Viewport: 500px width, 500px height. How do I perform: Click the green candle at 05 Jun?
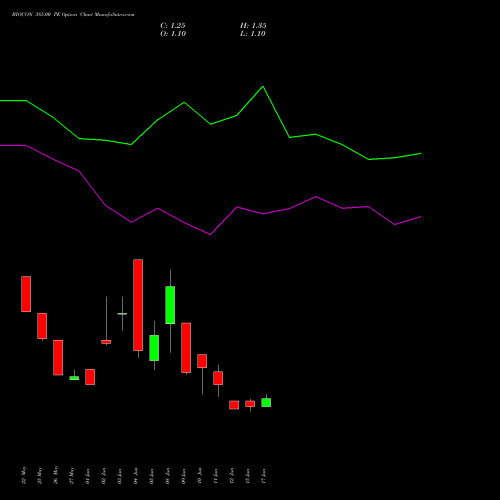point(154,348)
